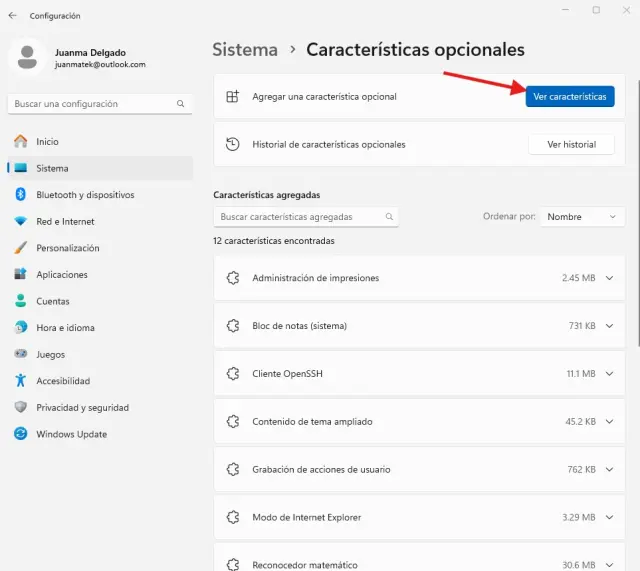Select Accesibilidad in the sidebar
The image size is (640, 571).
(x=63, y=381)
